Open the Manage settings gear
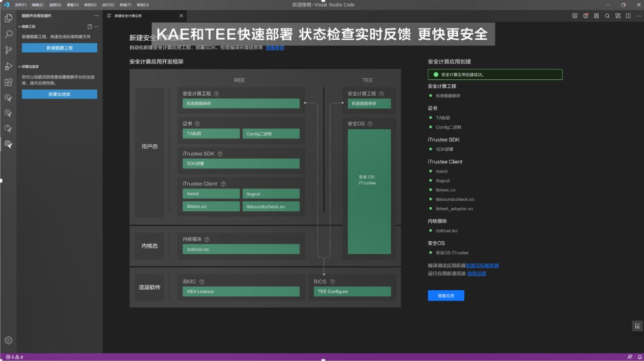The height and width of the screenshot is (361, 644). click(8, 340)
